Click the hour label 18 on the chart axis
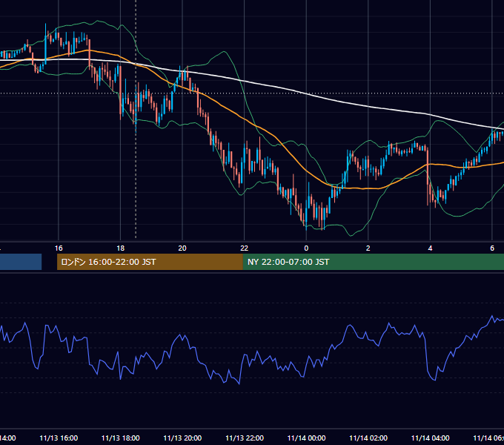 tap(121, 248)
